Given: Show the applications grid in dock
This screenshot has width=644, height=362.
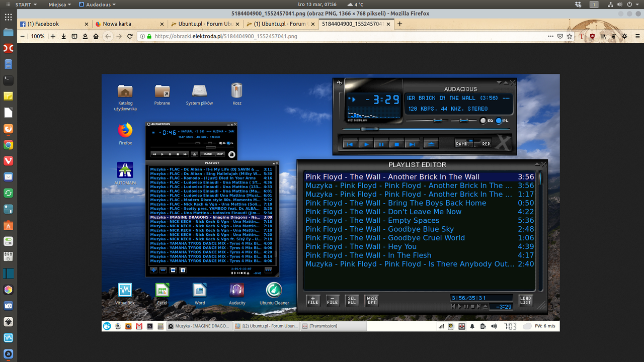Looking at the screenshot, I should [x=8, y=17].
